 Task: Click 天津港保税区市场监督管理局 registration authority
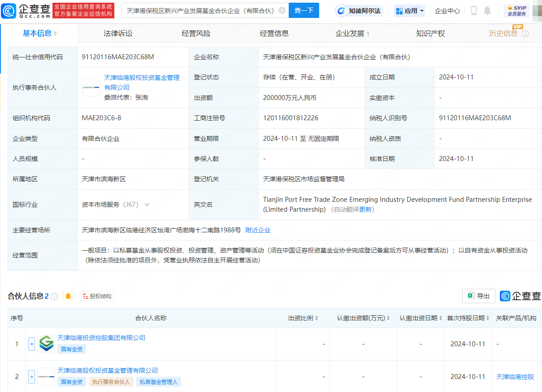[x=304, y=179]
